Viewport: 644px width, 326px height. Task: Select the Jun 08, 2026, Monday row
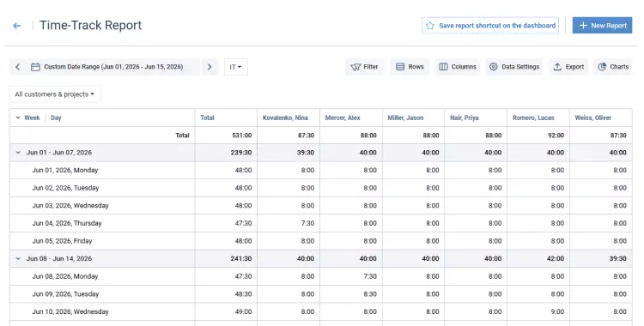click(x=321, y=276)
